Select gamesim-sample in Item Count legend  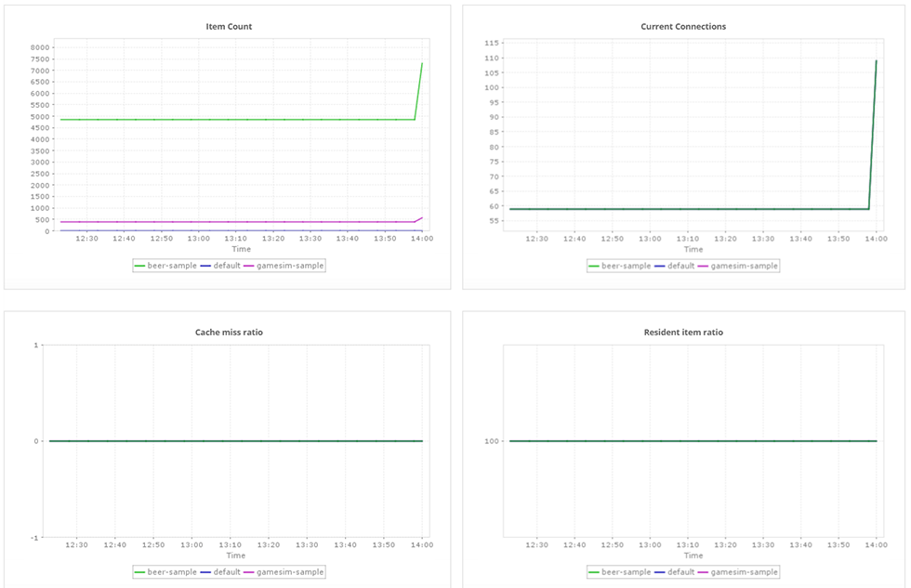click(284, 266)
